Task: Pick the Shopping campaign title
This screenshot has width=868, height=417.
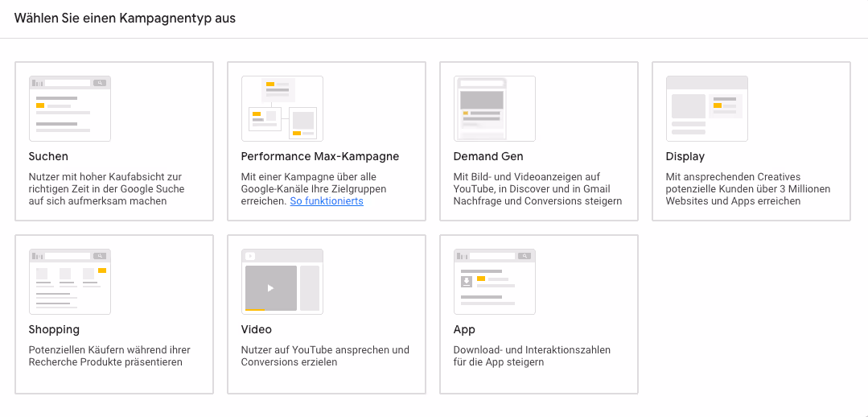Action: (x=54, y=329)
